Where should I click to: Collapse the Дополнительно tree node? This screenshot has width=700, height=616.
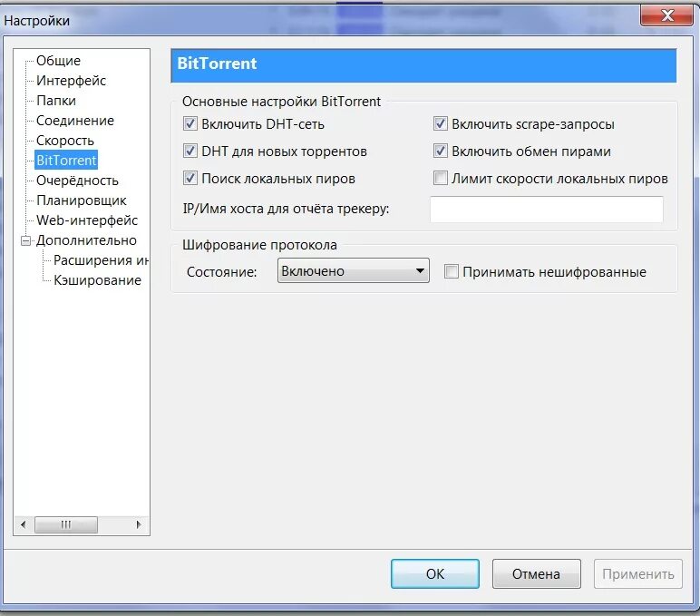(x=26, y=240)
